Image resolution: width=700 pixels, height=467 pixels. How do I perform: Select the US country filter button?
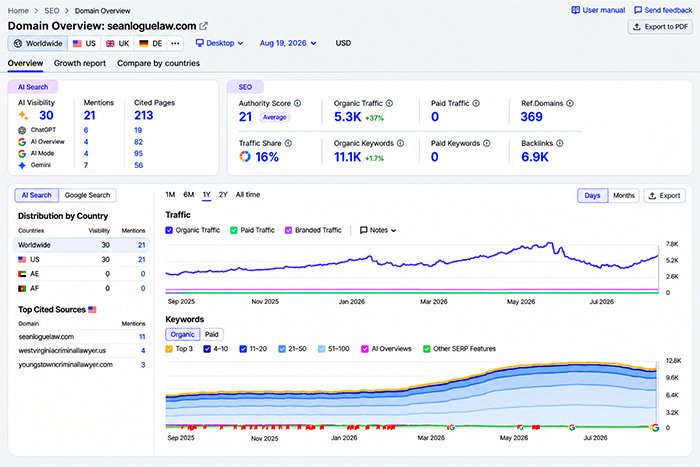point(84,43)
